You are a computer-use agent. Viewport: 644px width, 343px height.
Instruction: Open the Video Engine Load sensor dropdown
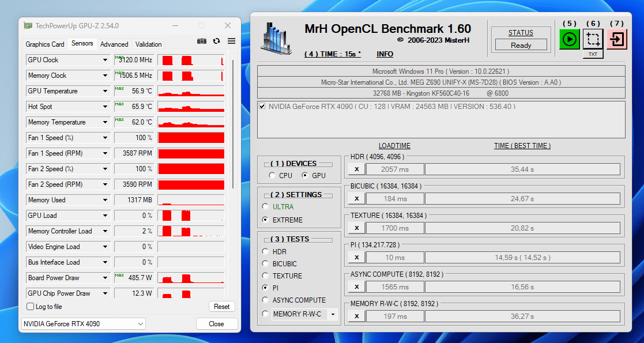point(105,247)
